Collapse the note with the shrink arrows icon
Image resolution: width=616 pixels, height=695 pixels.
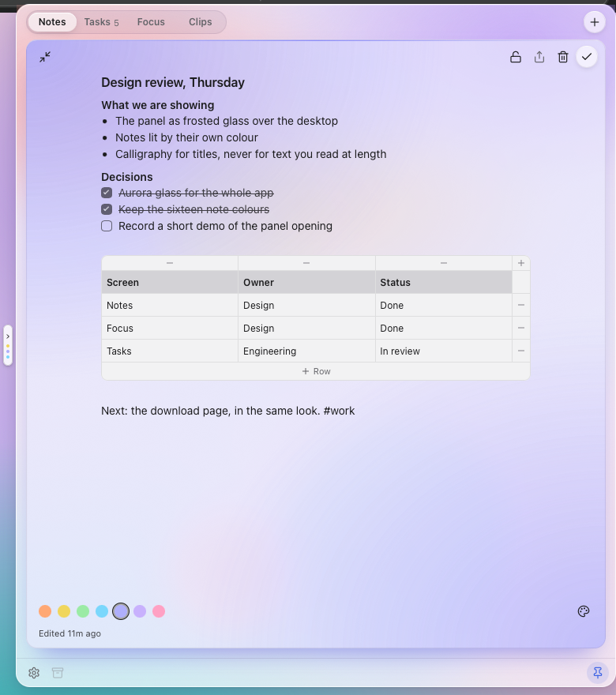[x=45, y=57]
